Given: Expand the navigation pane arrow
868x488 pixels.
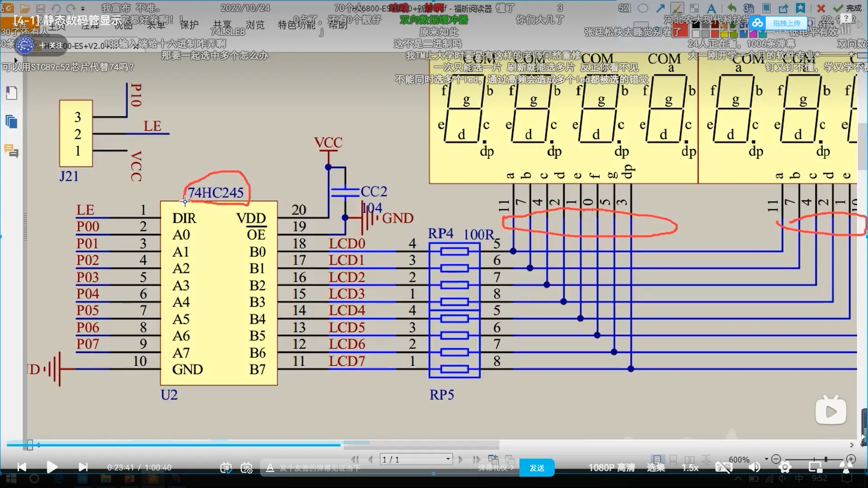Looking at the screenshot, I should tap(16, 60).
